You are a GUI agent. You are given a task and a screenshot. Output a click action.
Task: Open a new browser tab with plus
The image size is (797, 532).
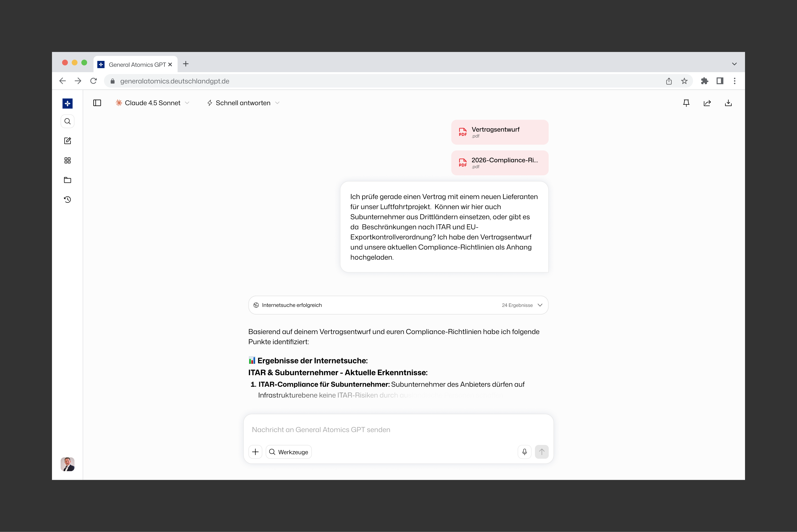click(x=186, y=64)
